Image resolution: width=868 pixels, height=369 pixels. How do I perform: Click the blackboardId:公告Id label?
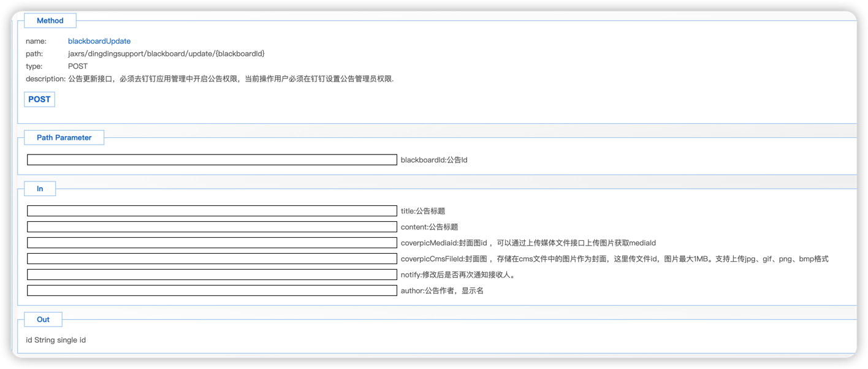pyautogui.click(x=434, y=160)
